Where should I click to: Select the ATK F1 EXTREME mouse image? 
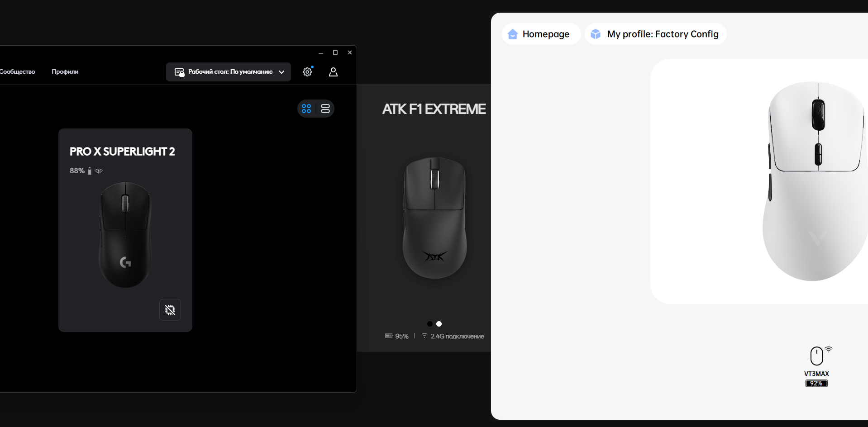[434, 218]
